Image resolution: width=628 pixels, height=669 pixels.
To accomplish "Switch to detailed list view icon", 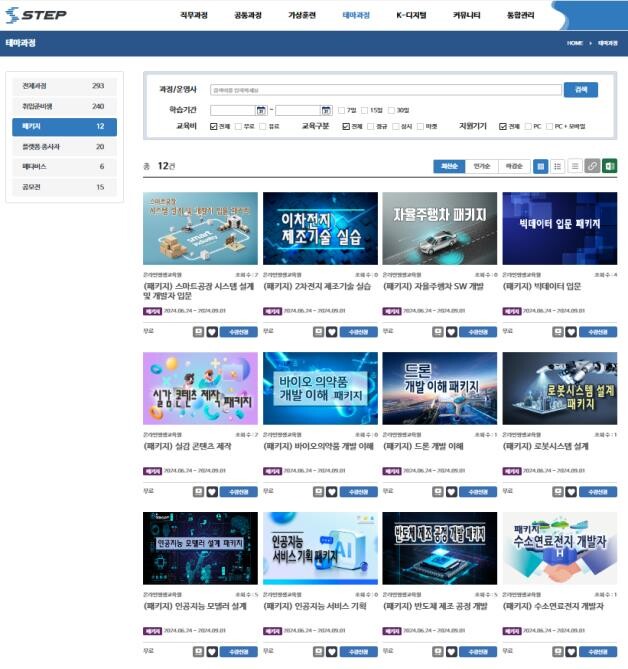I will [x=558, y=166].
